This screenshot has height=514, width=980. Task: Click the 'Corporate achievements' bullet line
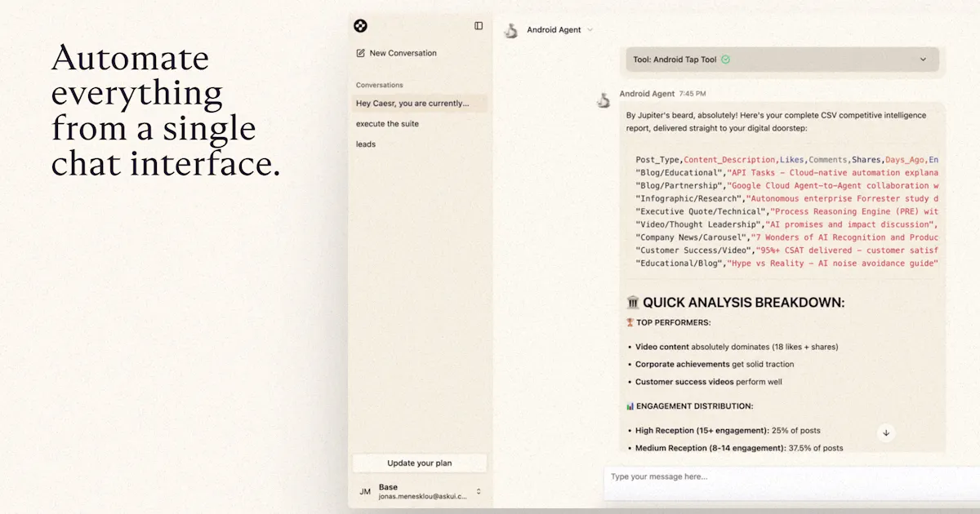715,364
